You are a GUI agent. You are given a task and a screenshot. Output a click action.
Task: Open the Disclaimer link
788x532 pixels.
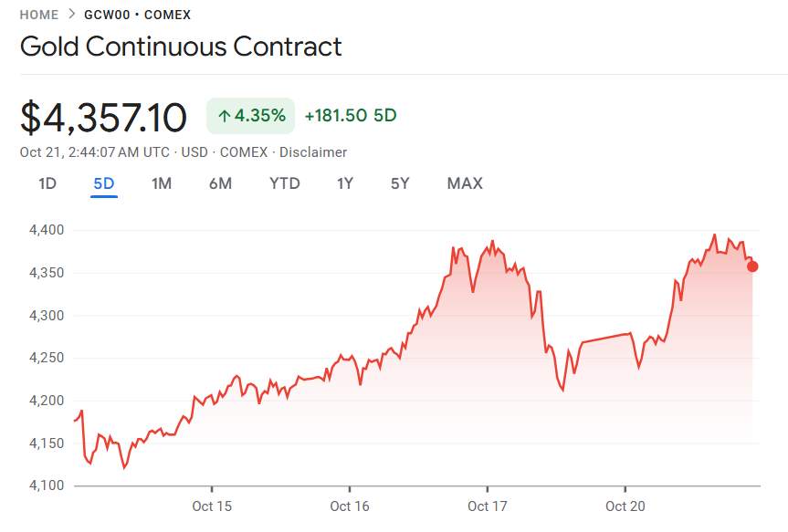click(x=313, y=152)
